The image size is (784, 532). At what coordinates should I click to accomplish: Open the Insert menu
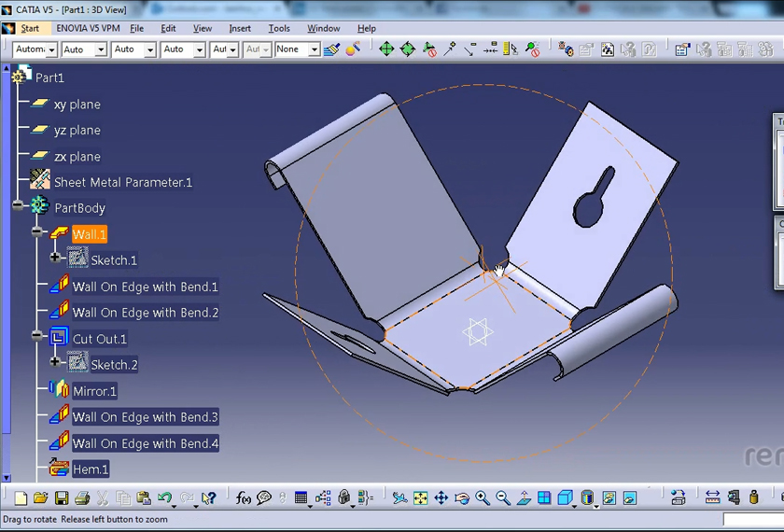(240, 28)
